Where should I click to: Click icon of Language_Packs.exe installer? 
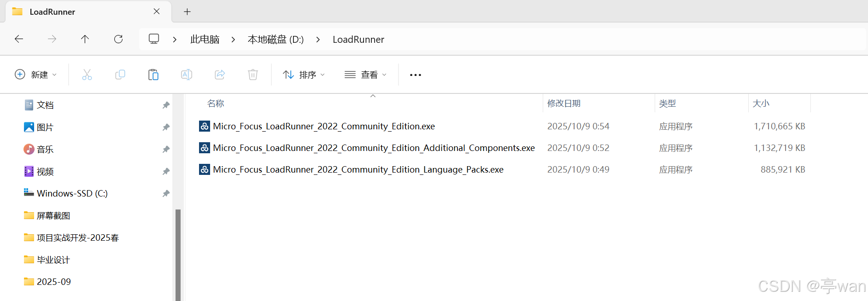coord(205,169)
